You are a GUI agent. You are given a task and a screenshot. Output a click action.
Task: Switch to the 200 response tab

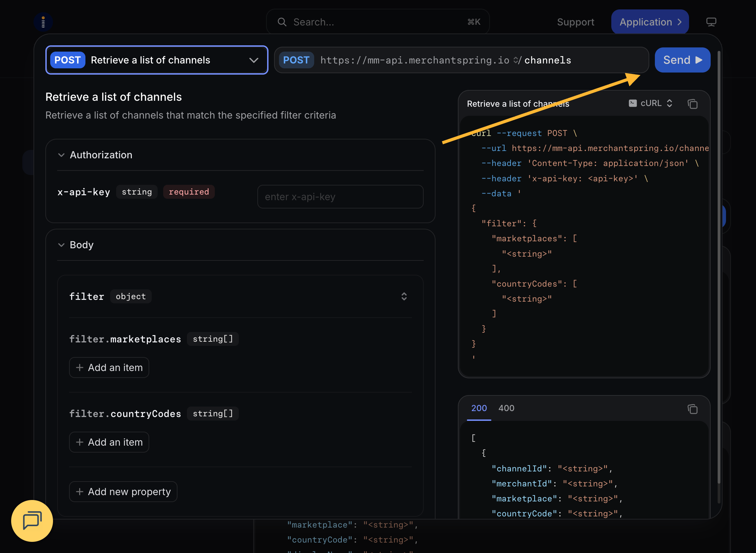click(479, 408)
